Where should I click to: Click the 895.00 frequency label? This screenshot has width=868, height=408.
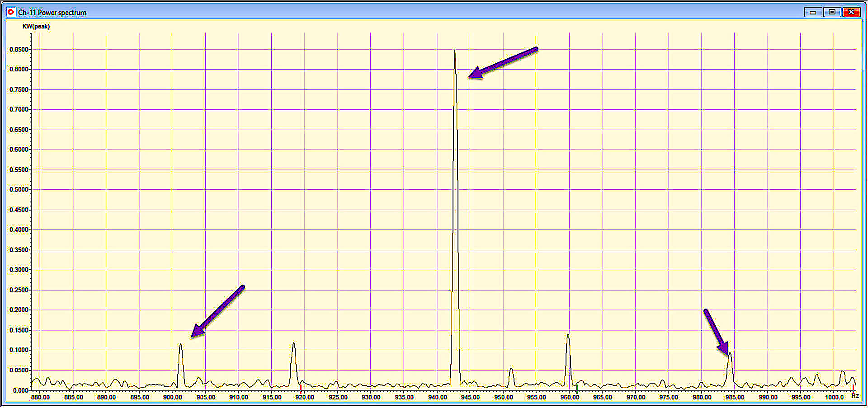140,398
